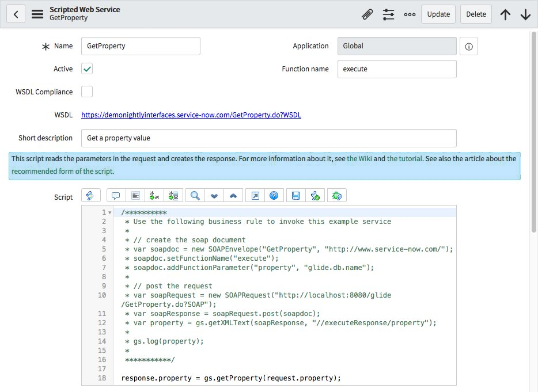
Task: Open script debugger bug icon
Action: 337,196
